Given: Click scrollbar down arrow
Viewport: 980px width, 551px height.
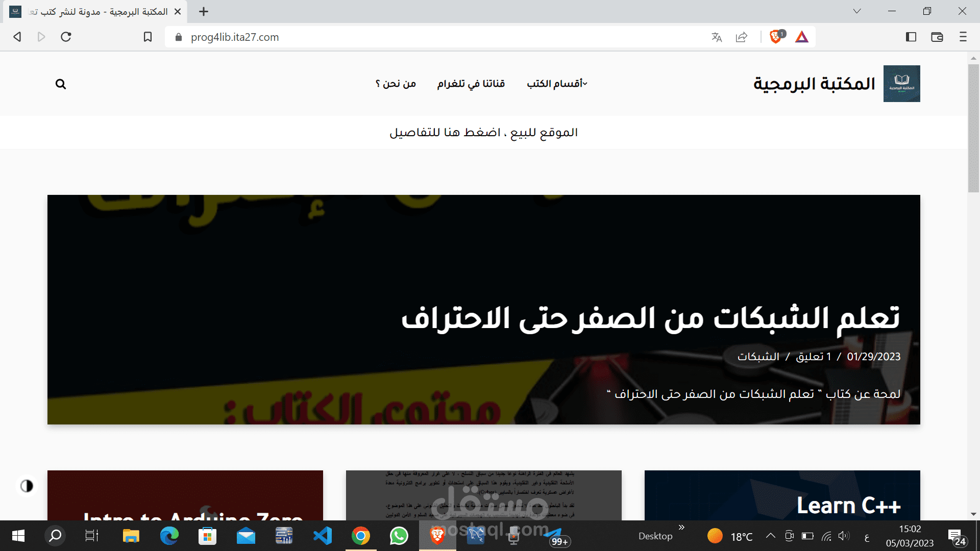Looking at the screenshot, I should point(973,514).
